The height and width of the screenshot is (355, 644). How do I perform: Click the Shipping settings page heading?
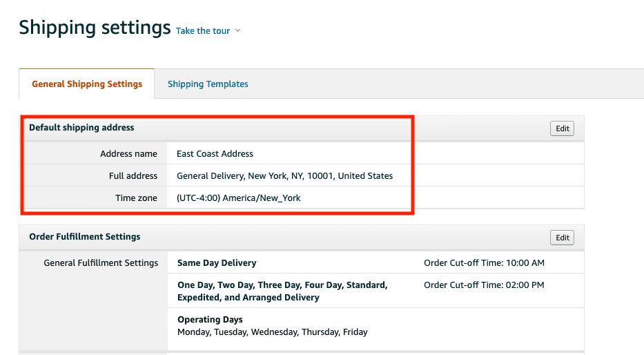[95, 28]
